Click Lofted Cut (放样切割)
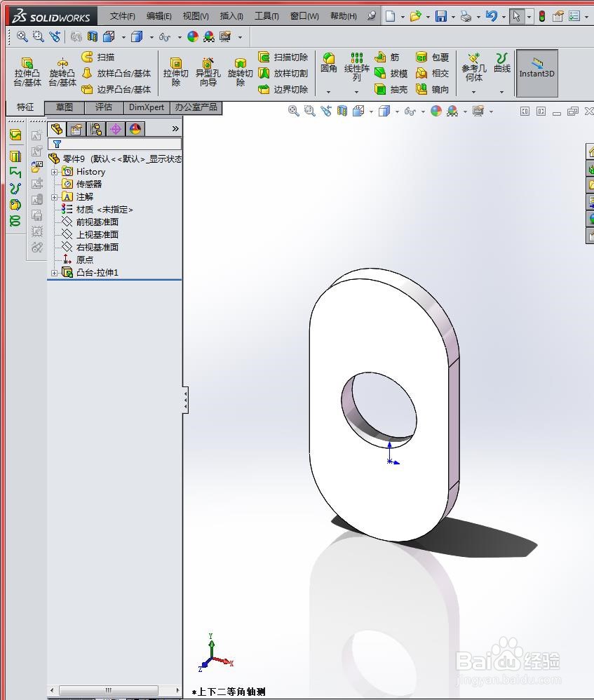 [x=283, y=73]
